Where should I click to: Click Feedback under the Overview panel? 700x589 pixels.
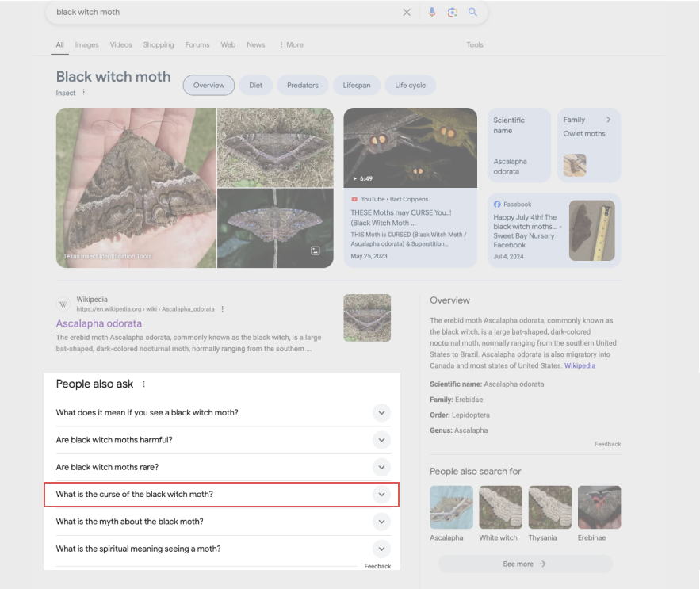point(607,444)
